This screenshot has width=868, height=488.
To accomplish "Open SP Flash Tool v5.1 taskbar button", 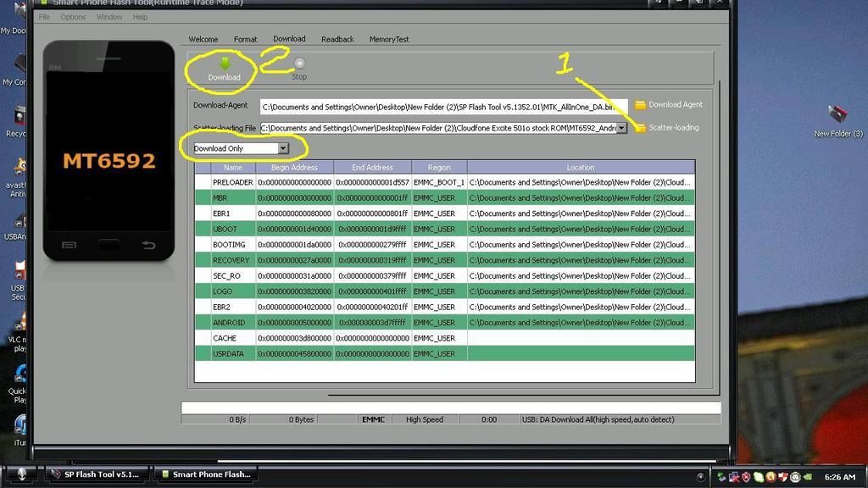I will coord(95,474).
